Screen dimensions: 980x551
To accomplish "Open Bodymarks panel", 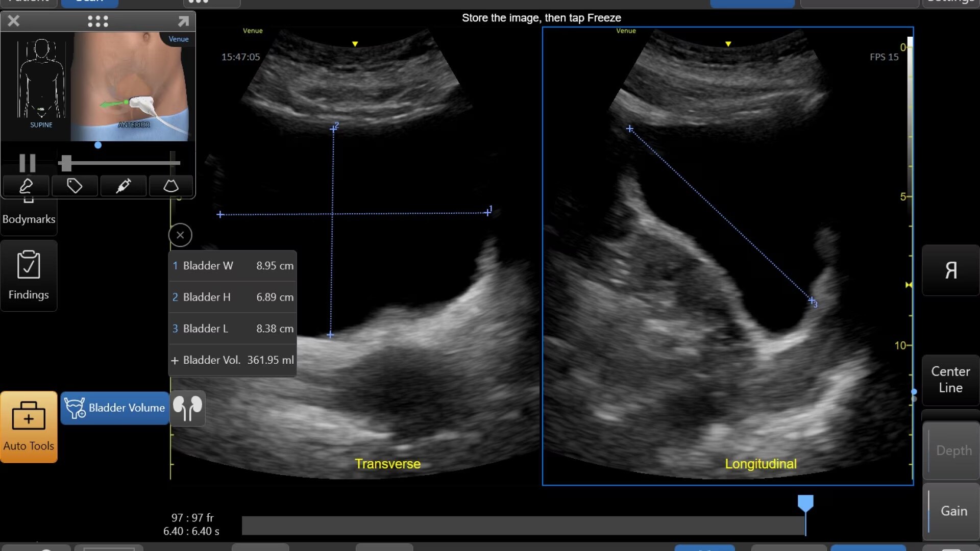I will coord(29,218).
